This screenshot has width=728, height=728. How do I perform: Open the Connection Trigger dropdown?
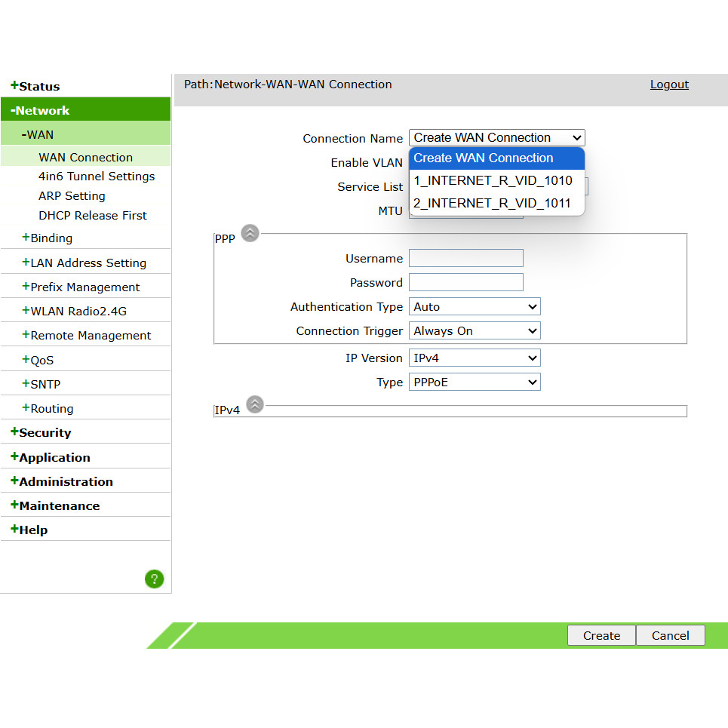pyautogui.click(x=475, y=331)
